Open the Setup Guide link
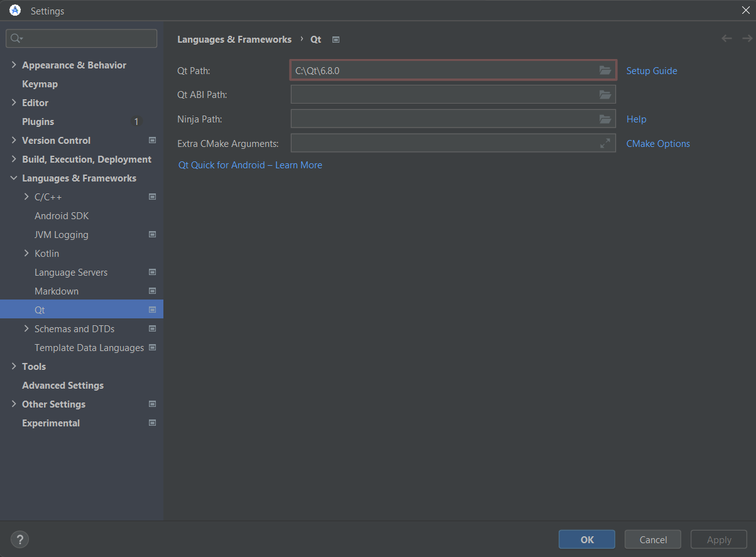Viewport: 756px width, 557px height. tap(652, 71)
